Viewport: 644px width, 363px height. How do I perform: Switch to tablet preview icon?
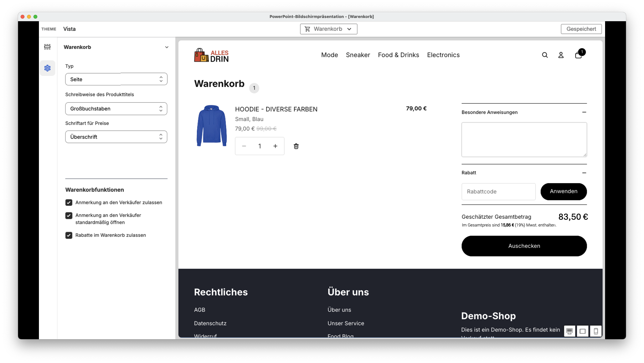pyautogui.click(x=583, y=331)
